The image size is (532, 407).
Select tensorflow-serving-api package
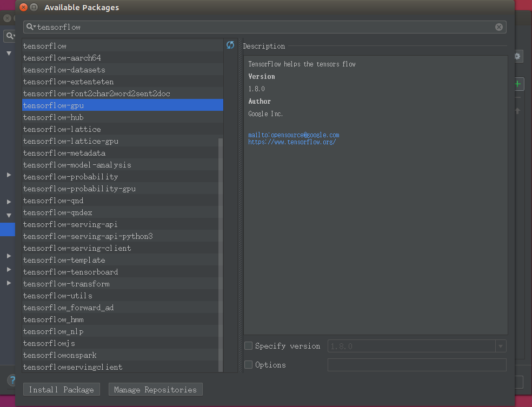click(70, 224)
